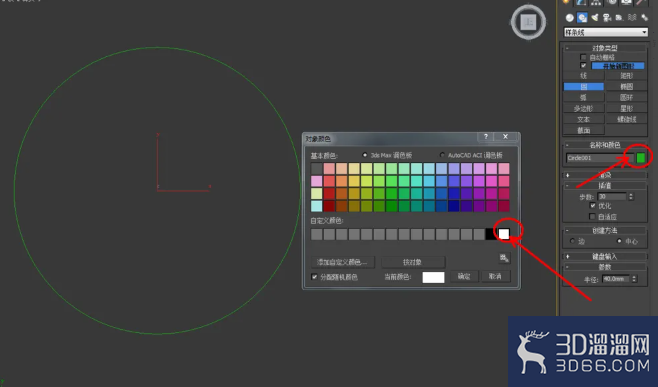Pick the dark gray first basic color swatch
This screenshot has width=658, height=387.
click(316, 169)
